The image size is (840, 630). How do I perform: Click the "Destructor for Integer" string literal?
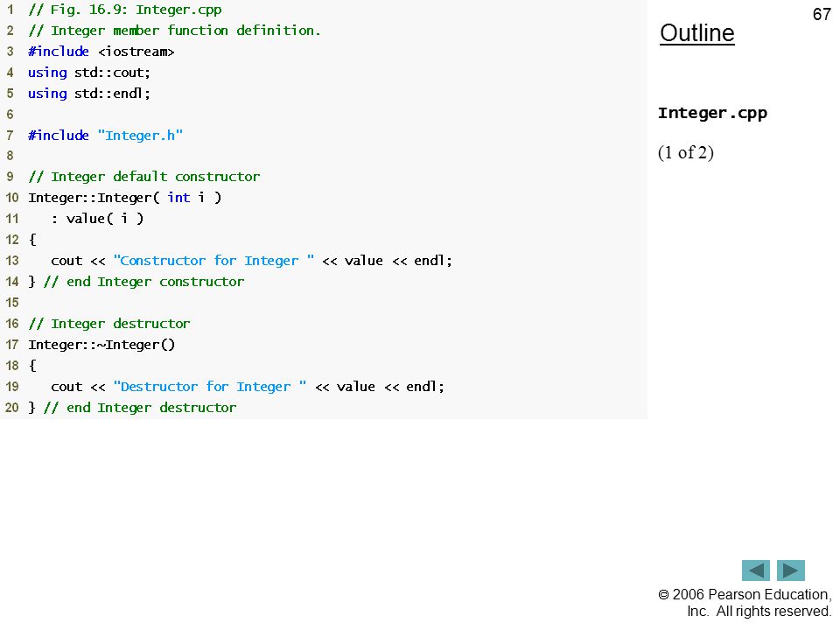210,387
